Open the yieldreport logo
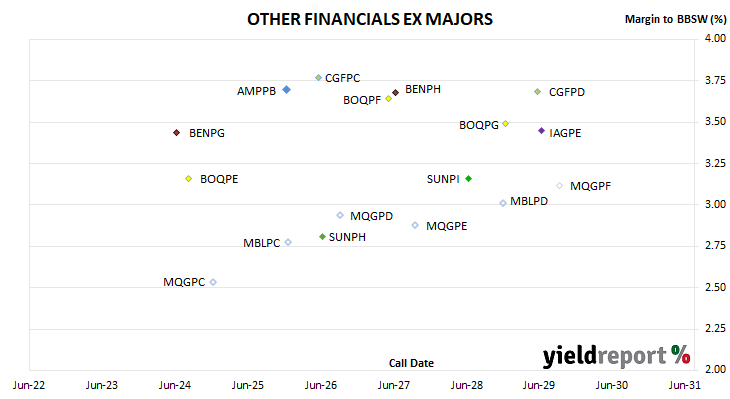The image size is (730, 399). [616, 356]
